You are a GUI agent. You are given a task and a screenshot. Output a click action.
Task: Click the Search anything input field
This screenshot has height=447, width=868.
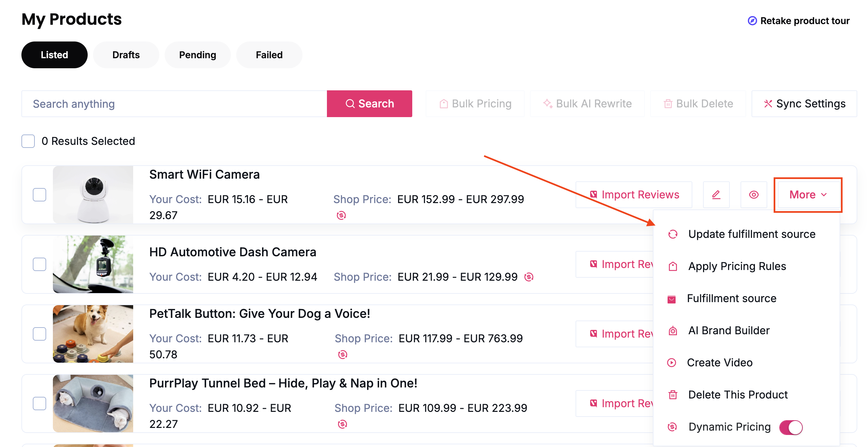coord(174,103)
